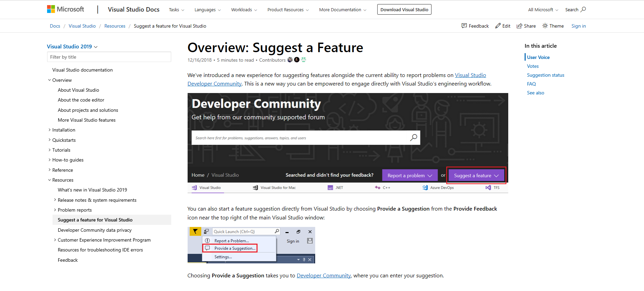The width and height of the screenshot is (644, 291).
Task: Open More Documentation dropdown
Action: click(343, 10)
